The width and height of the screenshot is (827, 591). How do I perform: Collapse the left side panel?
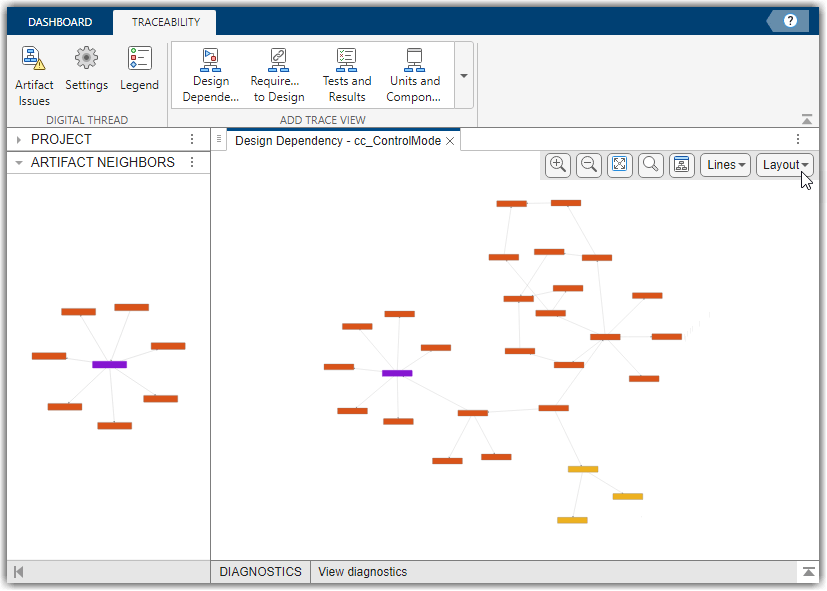point(18,572)
